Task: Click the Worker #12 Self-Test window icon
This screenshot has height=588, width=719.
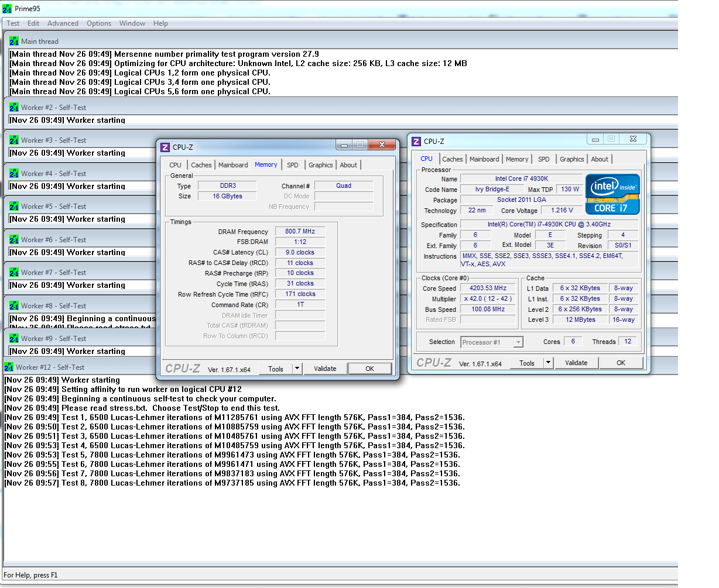Action: [x=9, y=367]
